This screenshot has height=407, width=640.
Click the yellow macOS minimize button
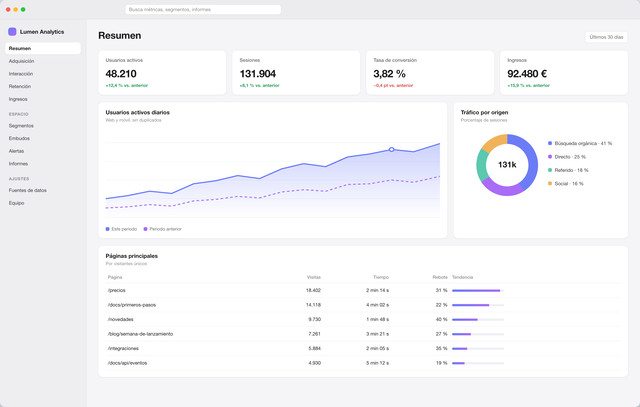[16, 9]
